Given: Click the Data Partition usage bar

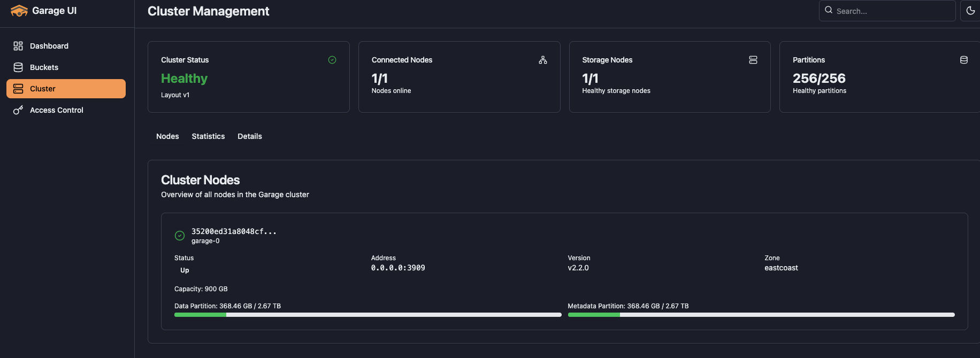Looking at the screenshot, I should (x=367, y=315).
